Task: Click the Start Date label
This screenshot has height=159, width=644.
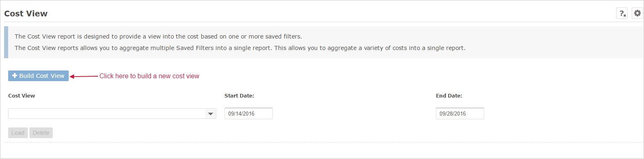Action: pos(239,95)
